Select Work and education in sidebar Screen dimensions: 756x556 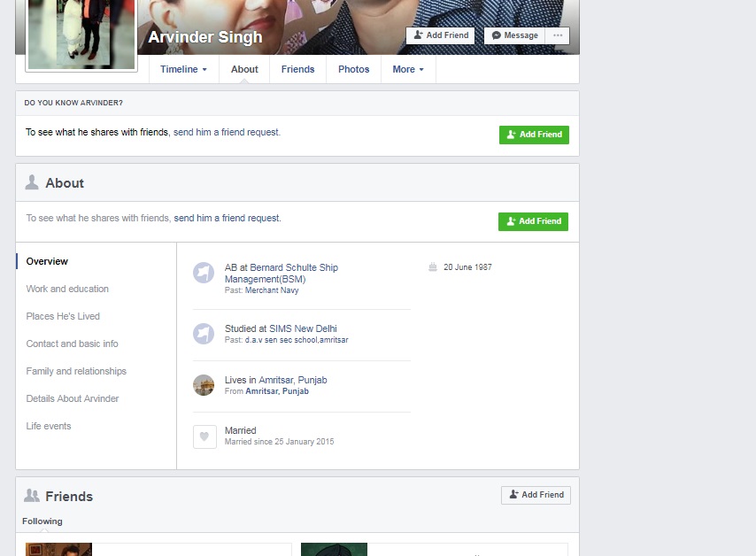(67, 289)
